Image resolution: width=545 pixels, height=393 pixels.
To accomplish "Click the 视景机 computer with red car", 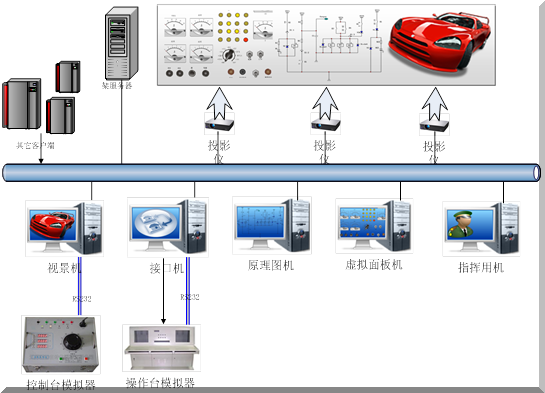I will pos(64,228).
